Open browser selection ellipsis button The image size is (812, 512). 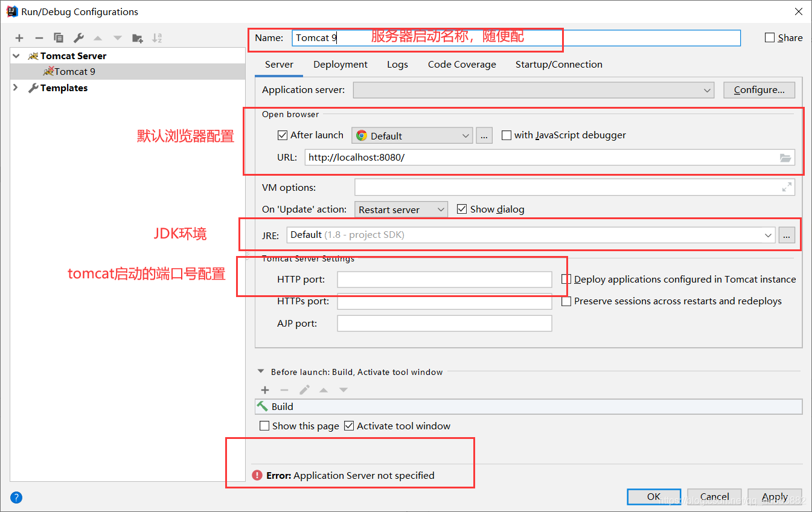(484, 135)
